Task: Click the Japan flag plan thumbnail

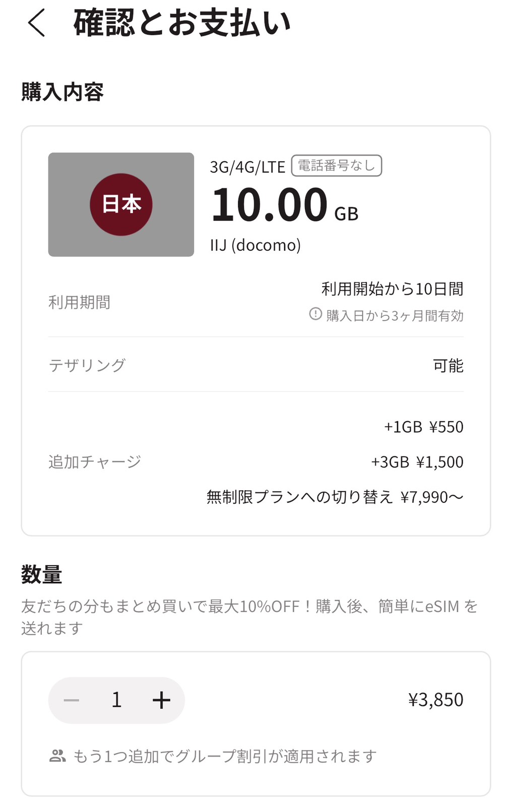Action: tap(121, 205)
